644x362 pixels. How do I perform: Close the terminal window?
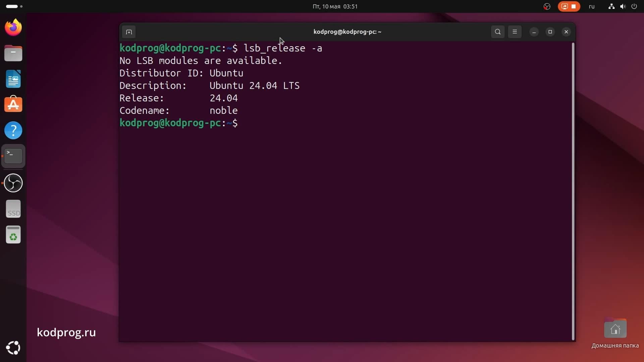(566, 32)
